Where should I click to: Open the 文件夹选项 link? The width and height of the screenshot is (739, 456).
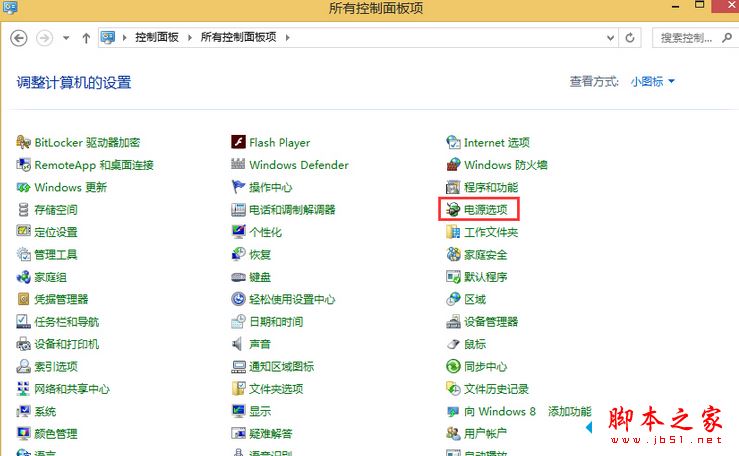[276, 389]
